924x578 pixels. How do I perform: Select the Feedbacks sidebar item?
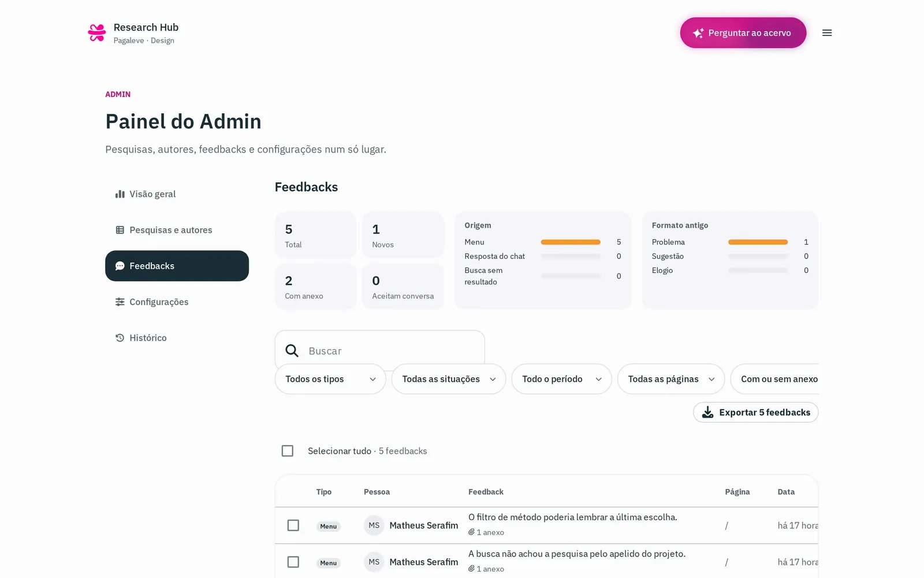[x=177, y=266]
